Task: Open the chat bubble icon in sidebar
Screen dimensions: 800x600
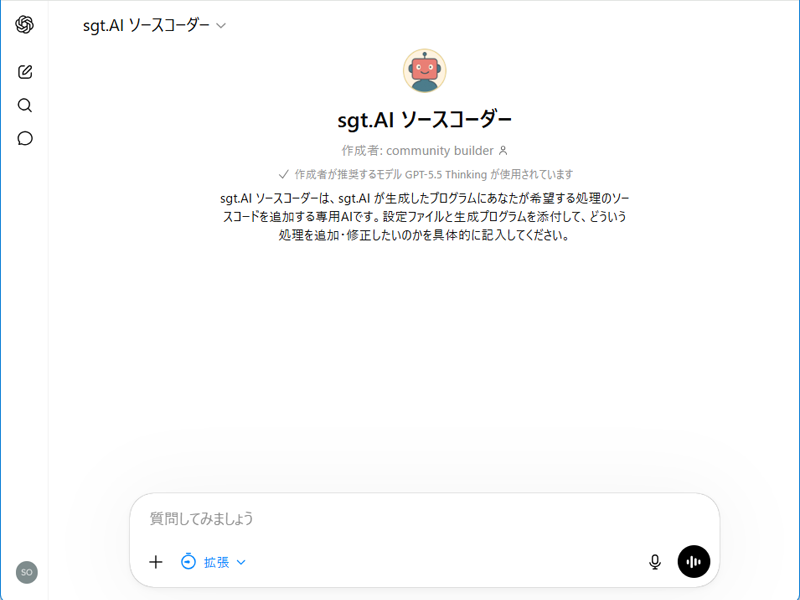Action: pyautogui.click(x=24, y=138)
